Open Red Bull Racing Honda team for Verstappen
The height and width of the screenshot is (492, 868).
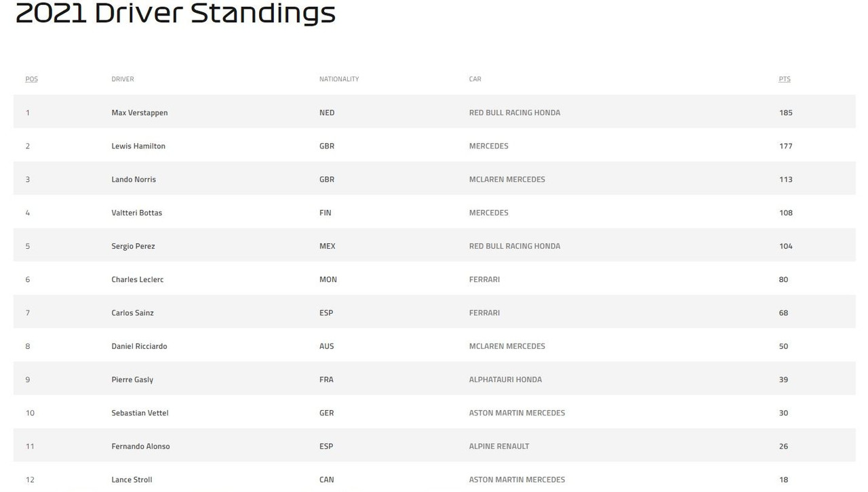515,112
